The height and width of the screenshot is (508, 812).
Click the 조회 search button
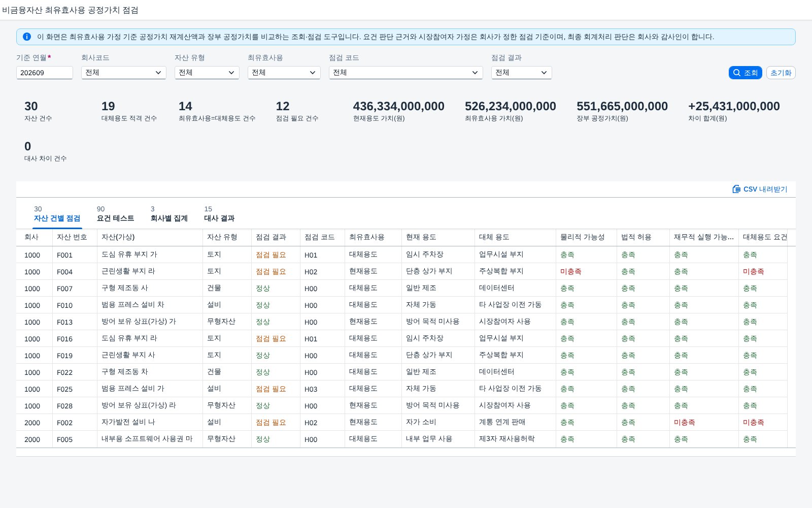(x=745, y=73)
